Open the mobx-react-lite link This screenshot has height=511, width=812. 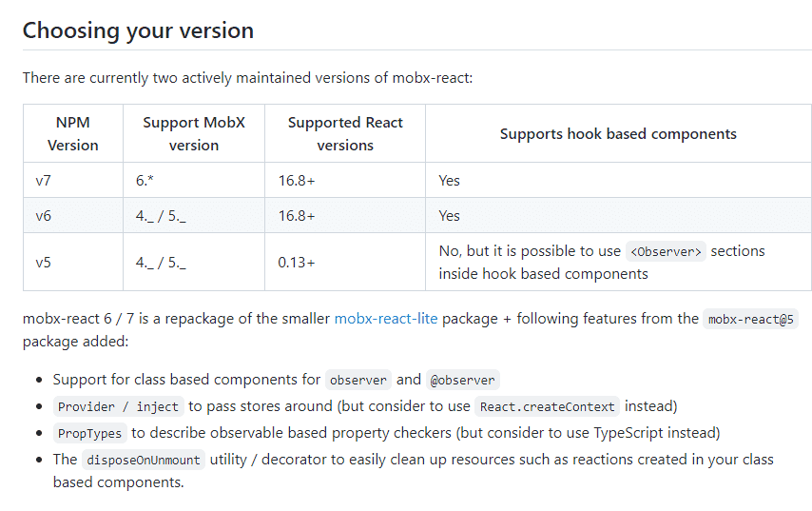coord(386,318)
